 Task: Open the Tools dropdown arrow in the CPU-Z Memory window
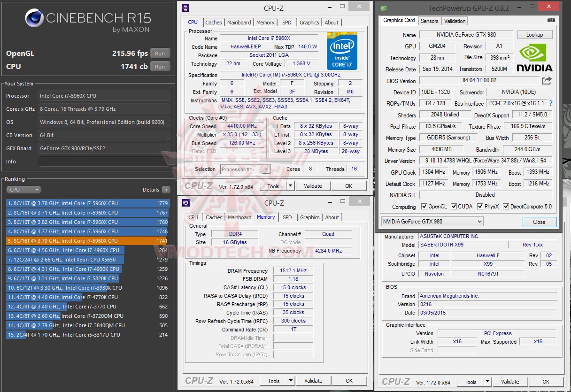coord(291,381)
